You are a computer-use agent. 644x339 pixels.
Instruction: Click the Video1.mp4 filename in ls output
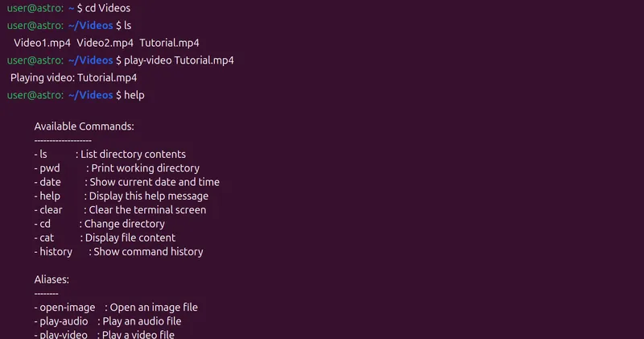coord(41,43)
